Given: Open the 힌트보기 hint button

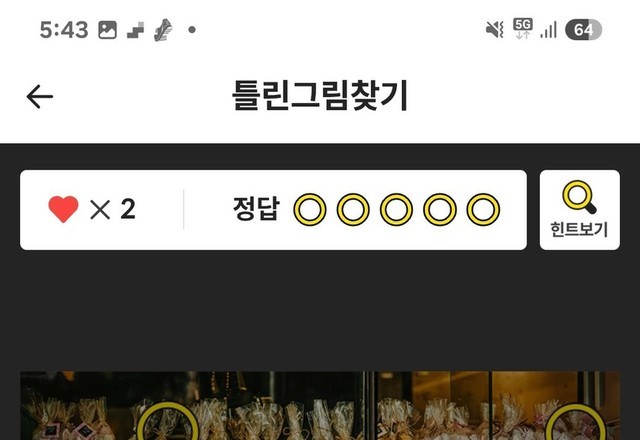Looking at the screenshot, I should point(580,210).
